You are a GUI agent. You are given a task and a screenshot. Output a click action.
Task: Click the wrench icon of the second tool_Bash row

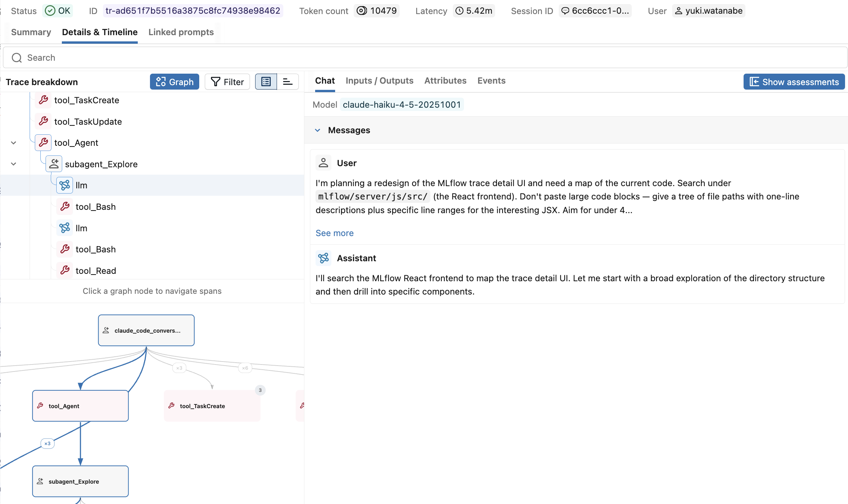coord(65,249)
